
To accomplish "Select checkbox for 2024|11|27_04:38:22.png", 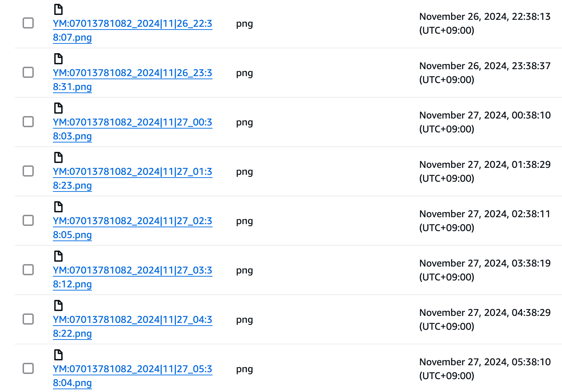I will tap(28, 319).
